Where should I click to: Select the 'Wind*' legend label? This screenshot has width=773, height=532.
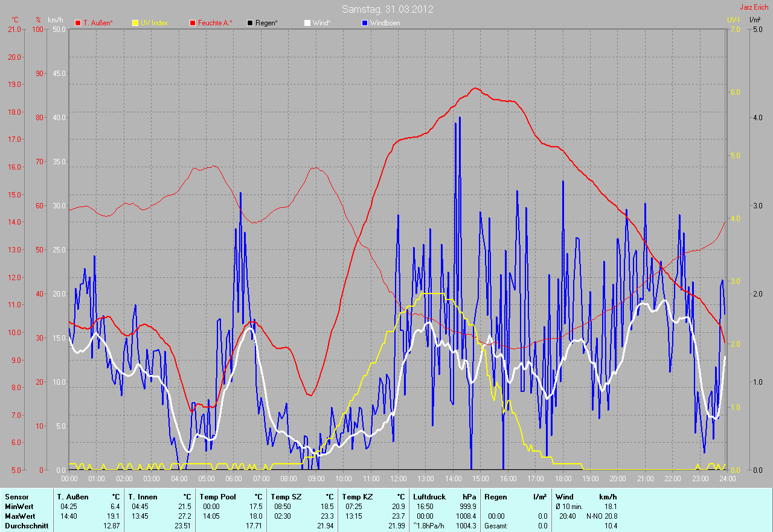click(x=322, y=23)
